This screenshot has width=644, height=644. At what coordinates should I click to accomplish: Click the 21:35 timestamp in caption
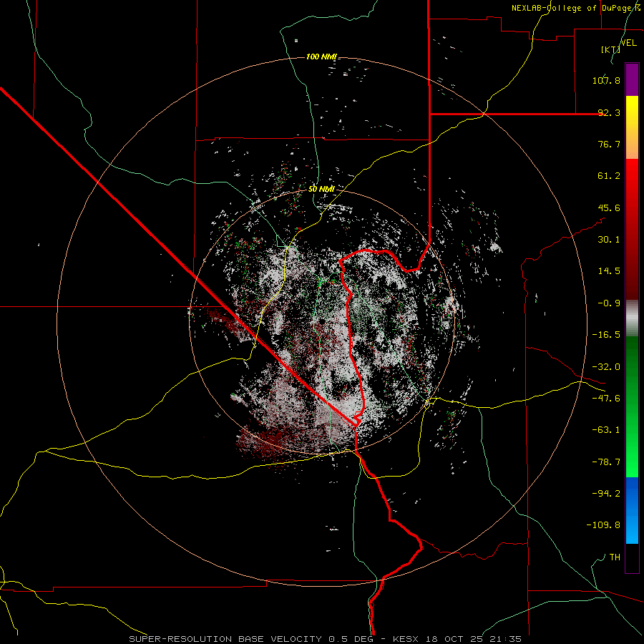click(506, 639)
